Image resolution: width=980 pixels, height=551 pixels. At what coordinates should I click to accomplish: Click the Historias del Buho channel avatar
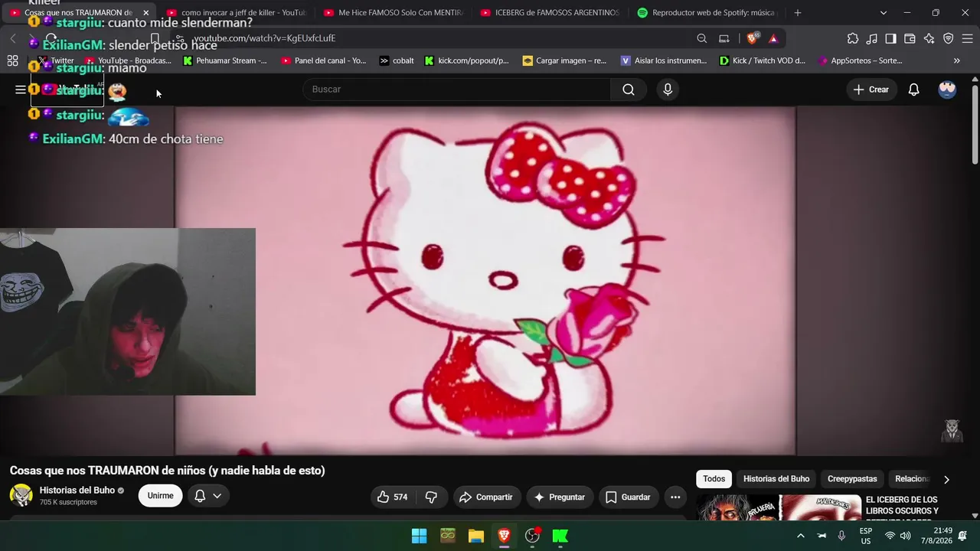coord(21,496)
